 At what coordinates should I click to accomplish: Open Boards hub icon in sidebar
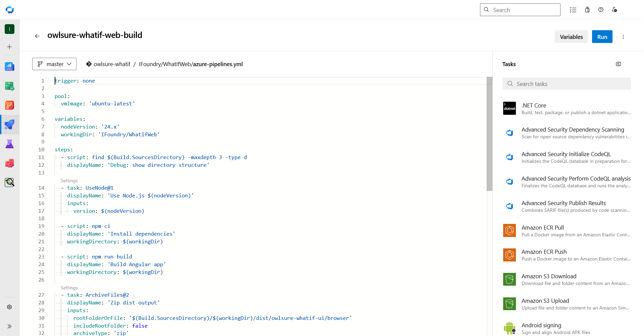pyautogui.click(x=9, y=86)
